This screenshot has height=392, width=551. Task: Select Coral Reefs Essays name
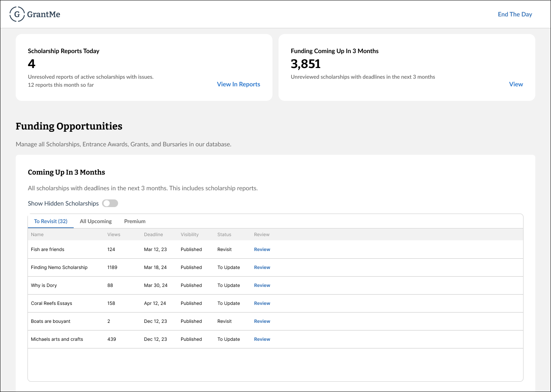point(52,303)
